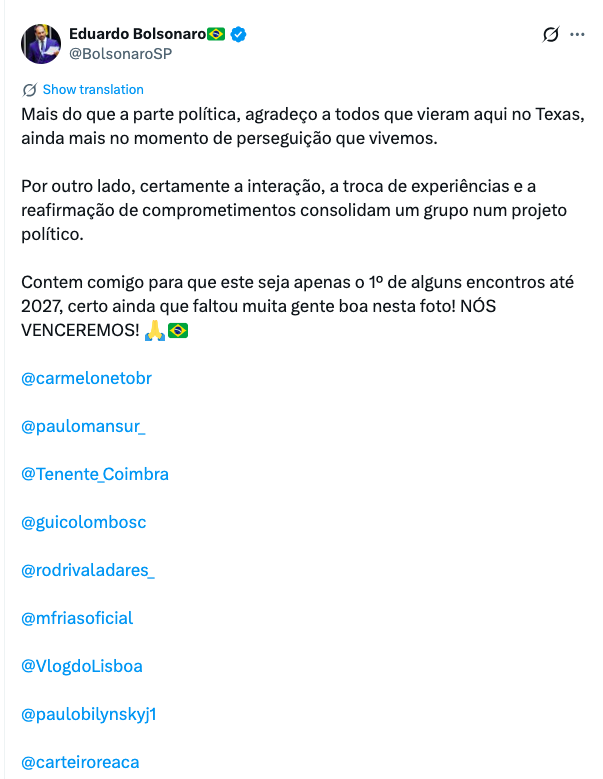Image resolution: width=603 pixels, height=779 pixels.
Task: Click the Show translation link
Action: pos(93,89)
